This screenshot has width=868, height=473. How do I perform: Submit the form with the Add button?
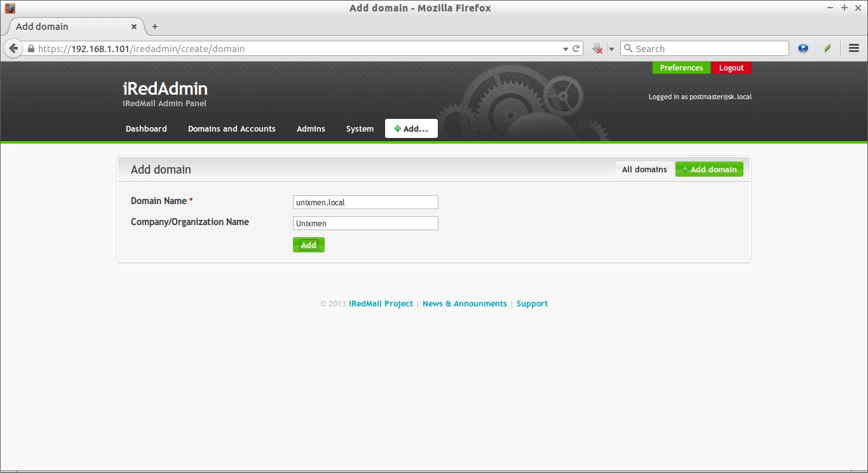pyautogui.click(x=309, y=245)
